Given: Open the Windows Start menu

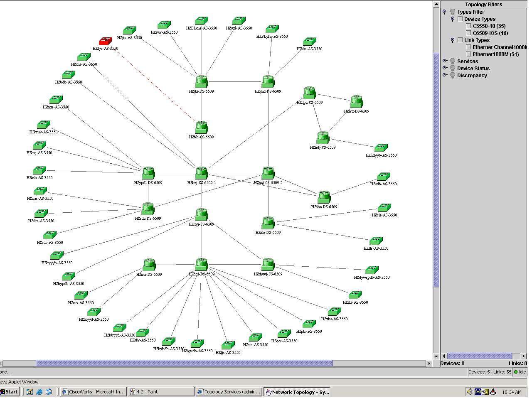Looking at the screenshot, I should click(9, 392).
